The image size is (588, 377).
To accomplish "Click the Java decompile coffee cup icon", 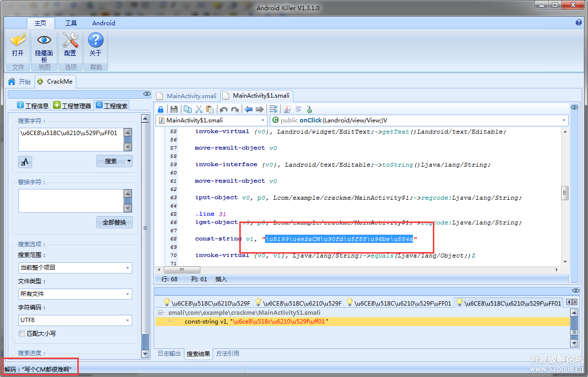I will pyautogui.click(x=287, y=109).
